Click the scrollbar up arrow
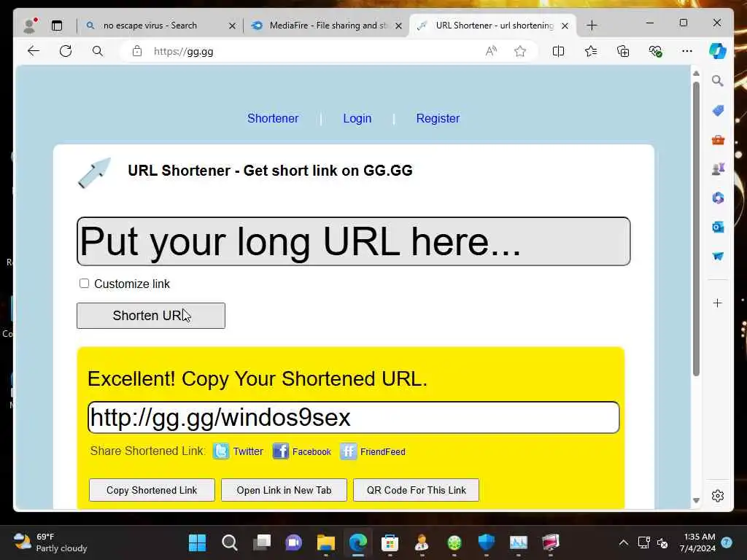This screenshot has height=560, width=747. pos(696,74)
